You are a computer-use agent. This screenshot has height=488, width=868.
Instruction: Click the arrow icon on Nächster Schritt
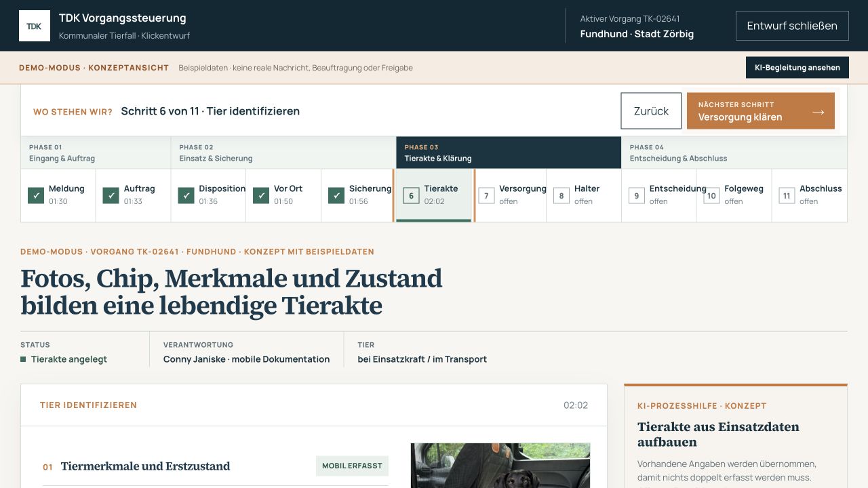click(818, 111)
